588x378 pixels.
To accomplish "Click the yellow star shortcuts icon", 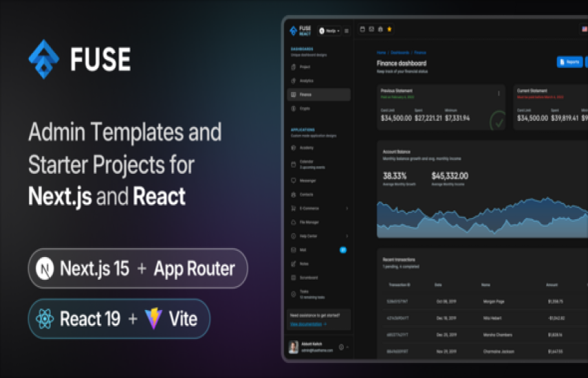I will click(x=389, y=30).
